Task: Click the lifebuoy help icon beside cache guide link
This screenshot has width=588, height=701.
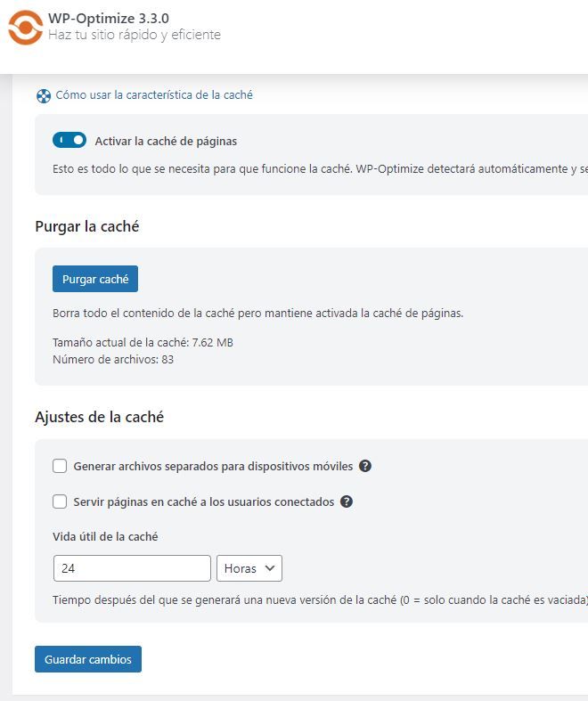Action: pyautogui.click(x=44, y=95)
